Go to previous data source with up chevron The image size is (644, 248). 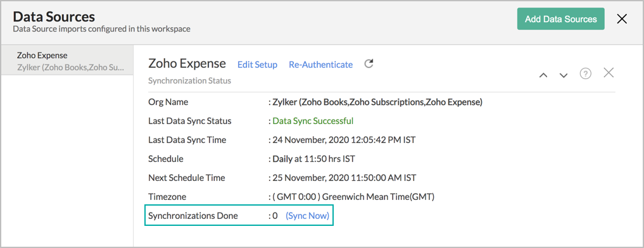click(x=543, y=75)
